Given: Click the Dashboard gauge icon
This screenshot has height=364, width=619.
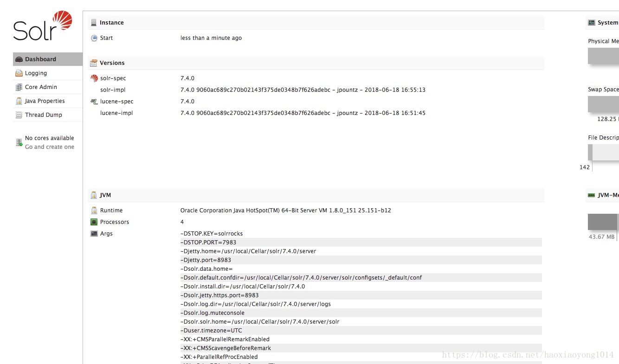Looking at the screenshot, I should (x=19, y=59).
